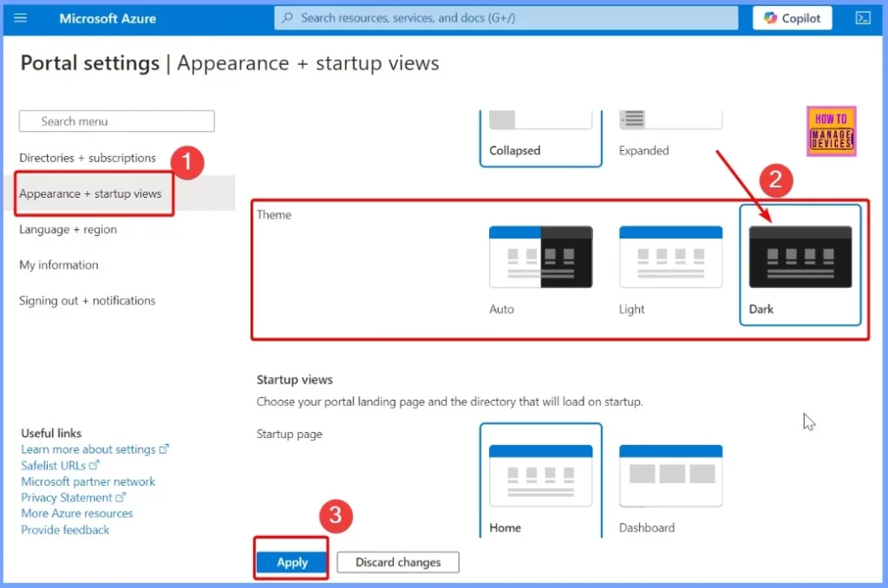Focus the search resources, services, and docs box
This screenshot has height=588, width=888.
pyautogui.click(x=506, y=18)
